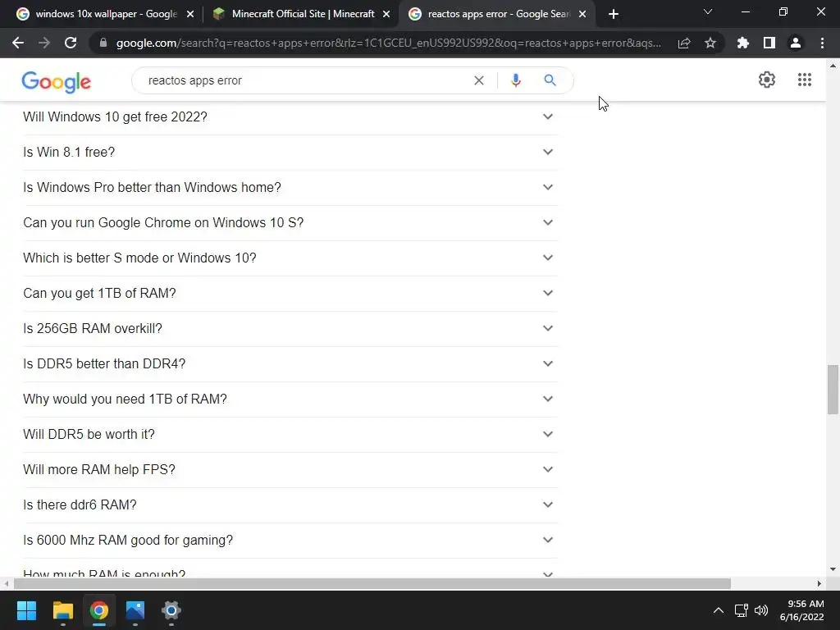Open File Explorer from taskbar
This screenshot has width=840, height=630.
[x=62, y=610]
